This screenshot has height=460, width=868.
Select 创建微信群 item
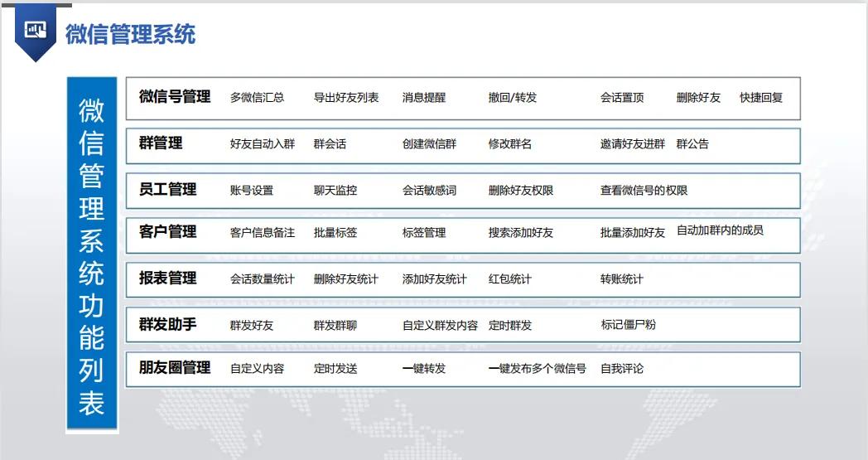click(429, 144)
